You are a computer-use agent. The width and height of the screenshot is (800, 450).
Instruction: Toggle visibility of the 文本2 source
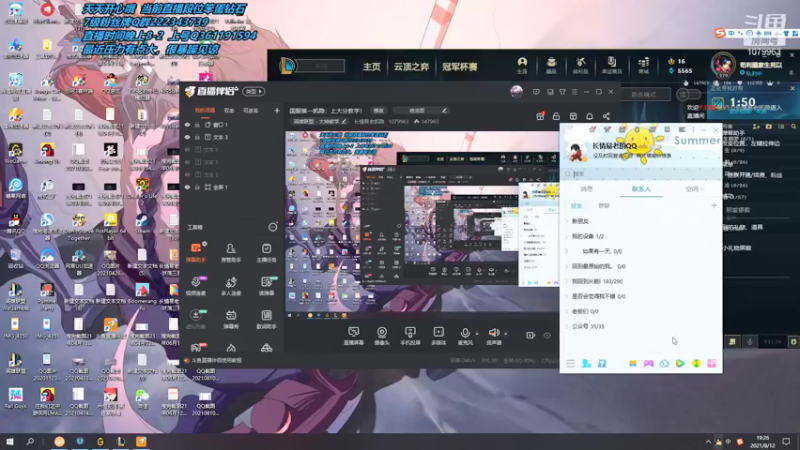pos(187,174)
